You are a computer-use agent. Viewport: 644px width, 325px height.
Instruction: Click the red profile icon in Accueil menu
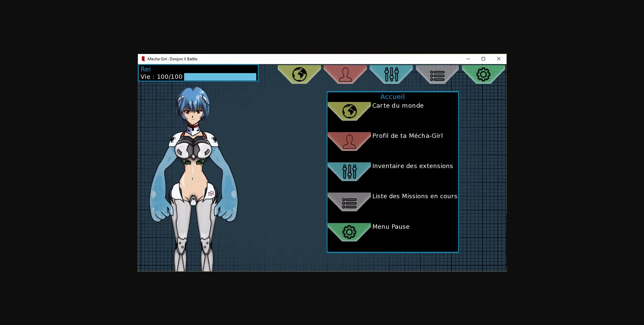pyautogui.click(x=349, y=141)
